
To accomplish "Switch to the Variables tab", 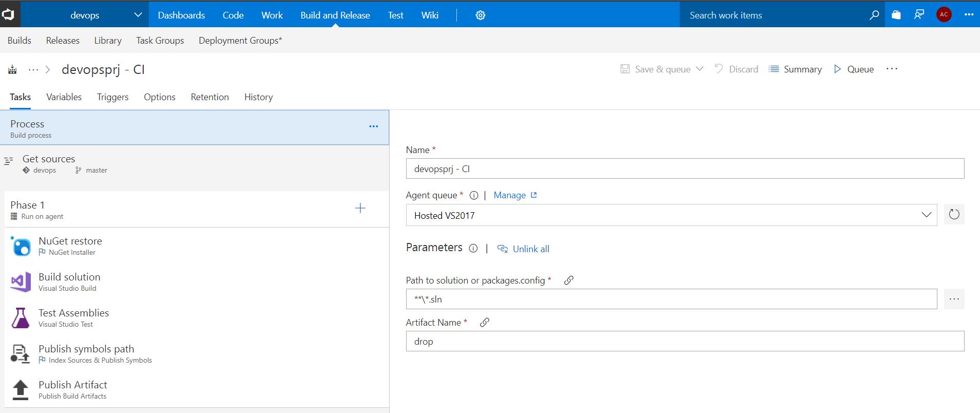I will [64, 97].
